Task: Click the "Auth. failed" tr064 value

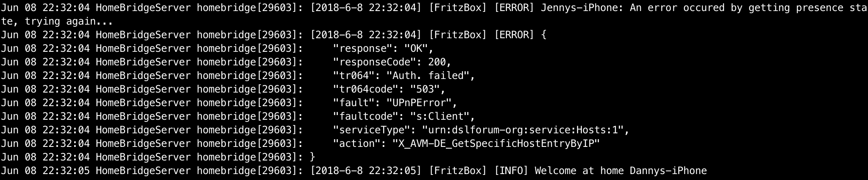Action: pyautogui.click(x=431, y=76)
